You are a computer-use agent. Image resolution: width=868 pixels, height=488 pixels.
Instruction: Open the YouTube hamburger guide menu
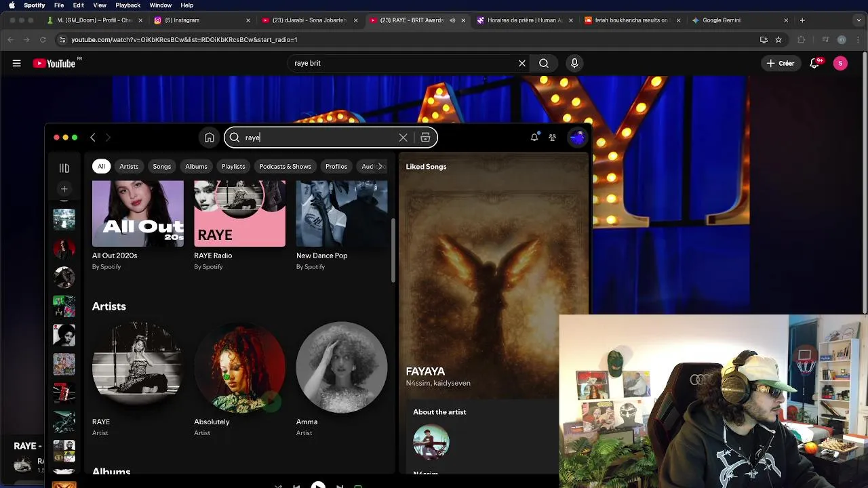pyautogui.click(x=16, y=63)
